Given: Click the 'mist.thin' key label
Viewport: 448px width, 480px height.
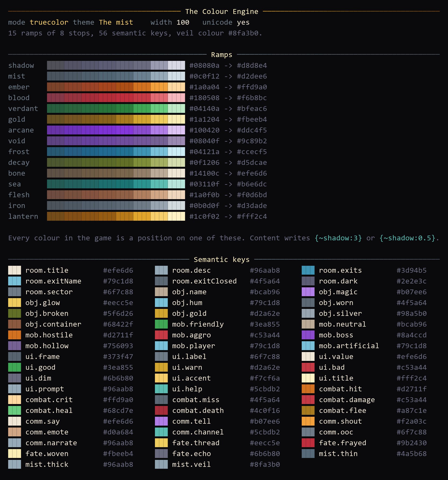Looking at the screenshot, I should [x=338, y=453].
